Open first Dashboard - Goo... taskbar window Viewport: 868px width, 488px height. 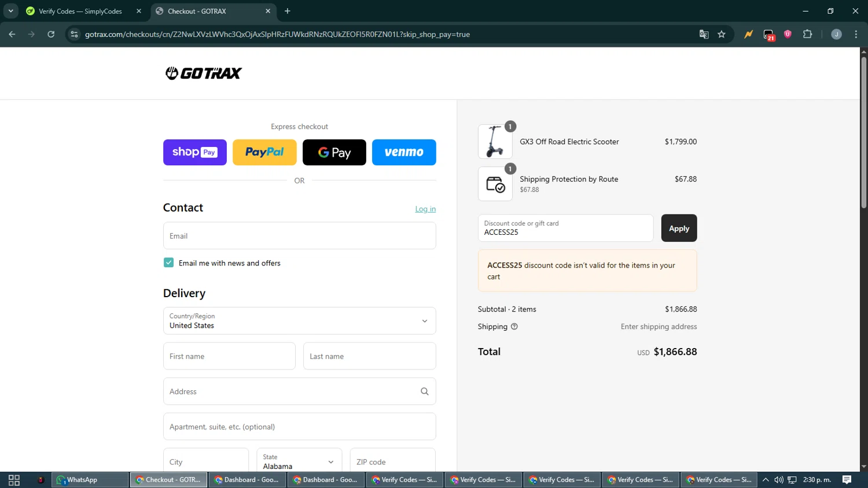(248, 480)
